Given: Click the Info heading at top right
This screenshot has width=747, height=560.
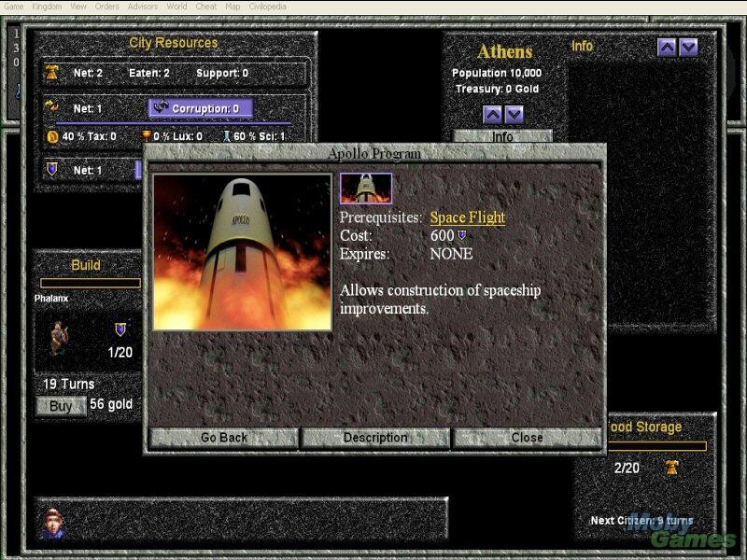Looking at the screenshot, I should click(x=582, y=46).
